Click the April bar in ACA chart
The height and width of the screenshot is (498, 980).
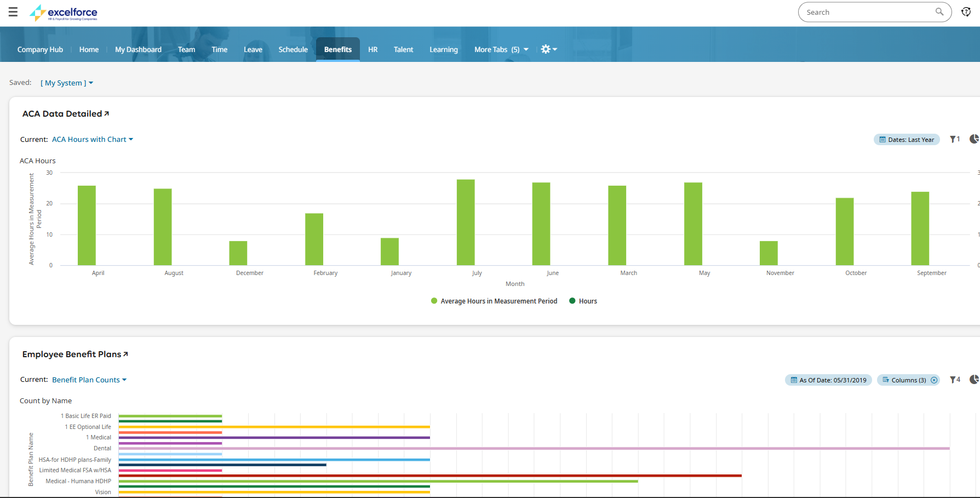tap(87, 225)
